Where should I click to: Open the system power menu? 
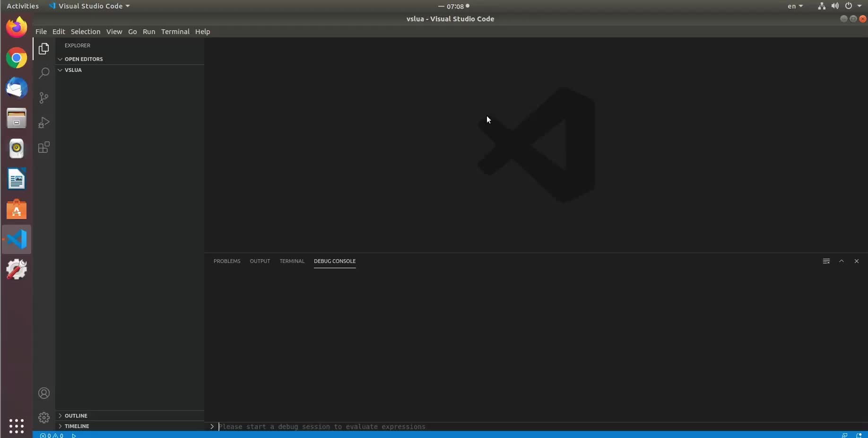click(853, 6)
